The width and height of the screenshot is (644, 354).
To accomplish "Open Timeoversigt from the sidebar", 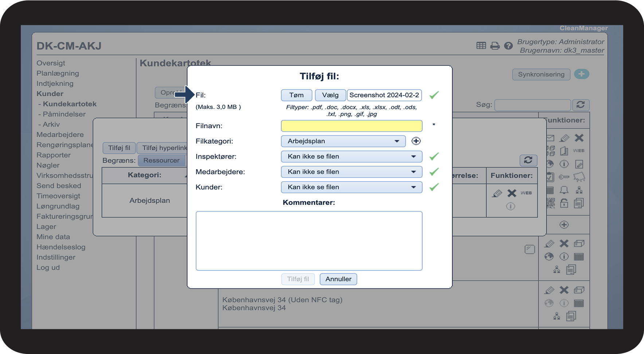I will [58, 196].
